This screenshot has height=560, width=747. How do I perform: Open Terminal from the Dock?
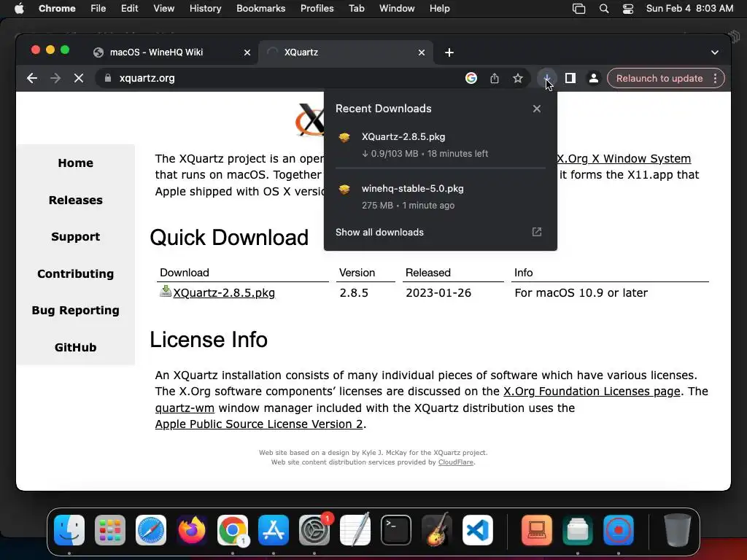396,530
